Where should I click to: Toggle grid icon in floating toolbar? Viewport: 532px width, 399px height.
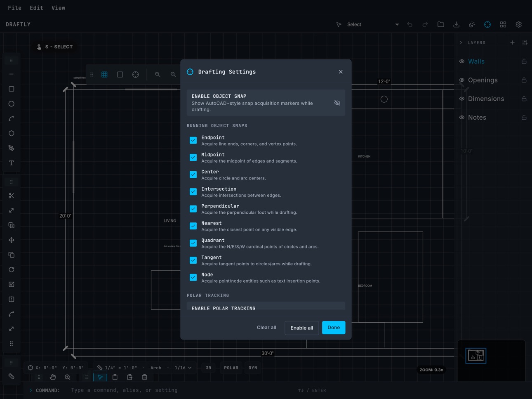pos(104,75)
